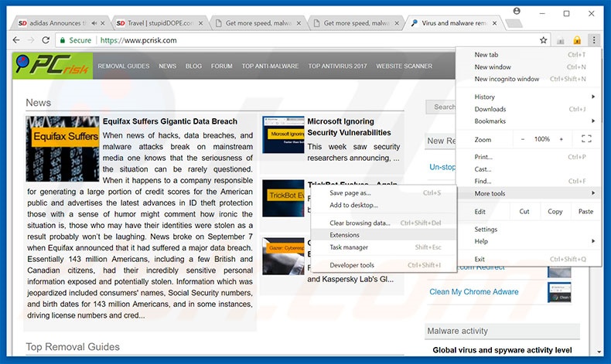Click Copy in Edit row
The image size is (611, 364).
point(555,212)
